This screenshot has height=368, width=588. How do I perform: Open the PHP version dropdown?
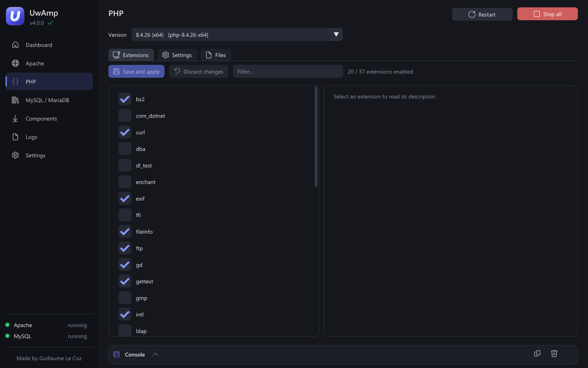tap(237, 34)
